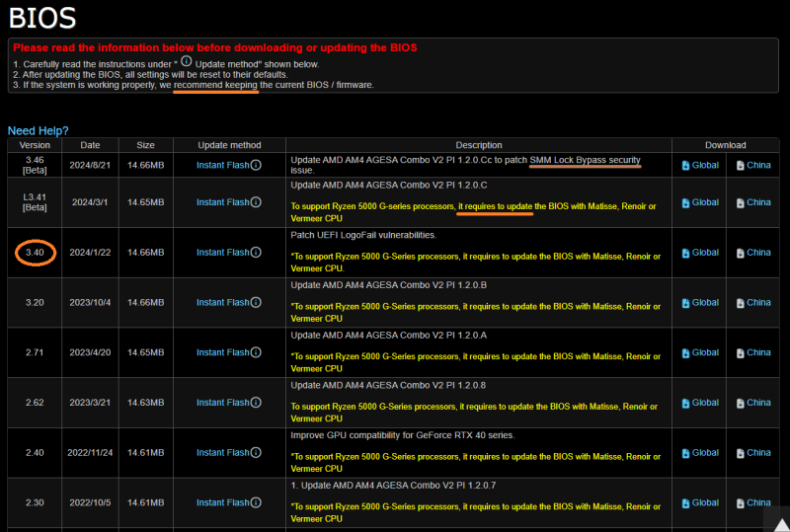Select the version cell "L3.41 [Beta]"
Image resolution: width=790 pixels, height=532 pixels.
[35, 202]
